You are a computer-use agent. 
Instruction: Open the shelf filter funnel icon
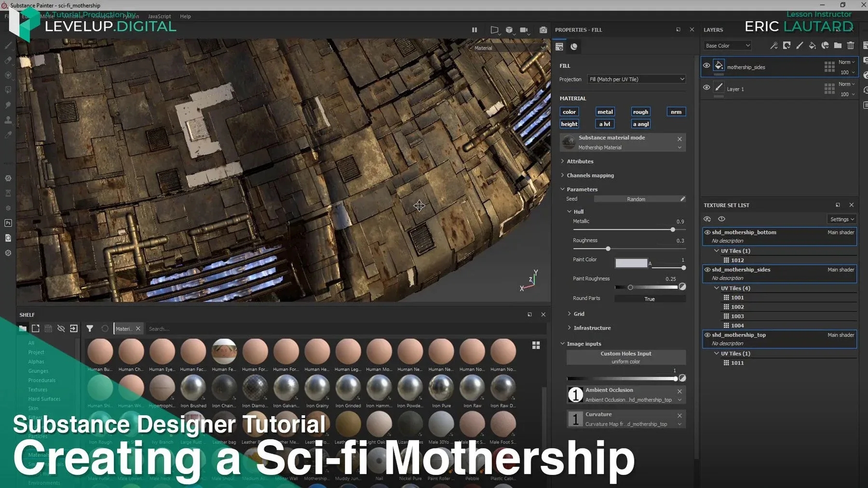tap(90, 329)
